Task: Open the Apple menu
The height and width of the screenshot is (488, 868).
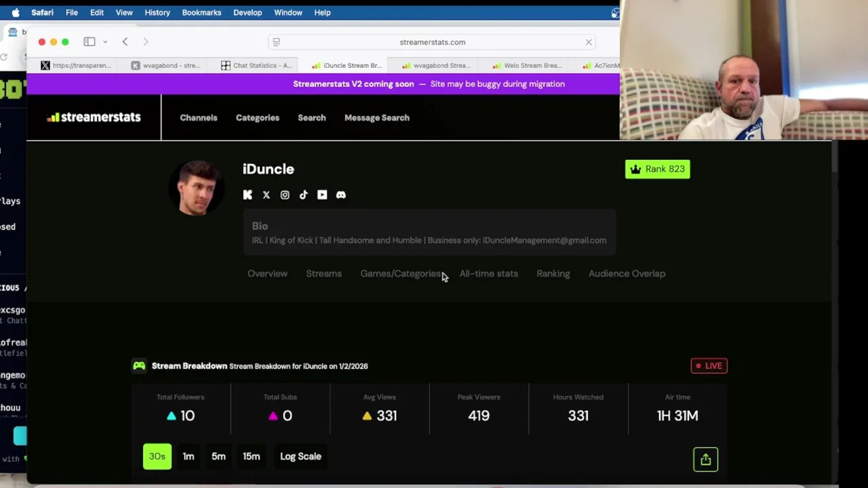Action: click(16, 12)
